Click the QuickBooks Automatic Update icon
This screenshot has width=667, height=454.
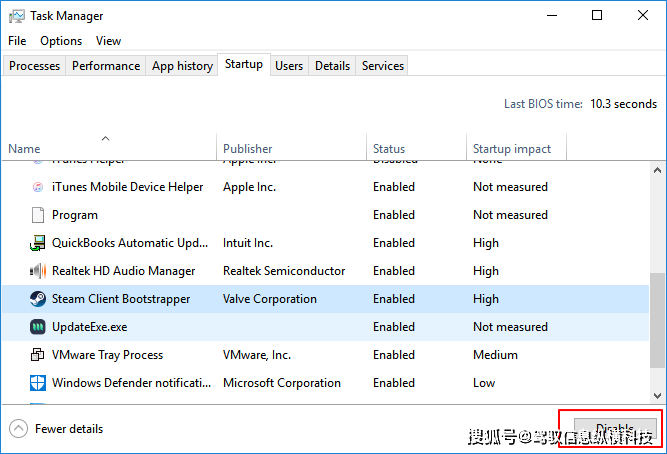38,243
